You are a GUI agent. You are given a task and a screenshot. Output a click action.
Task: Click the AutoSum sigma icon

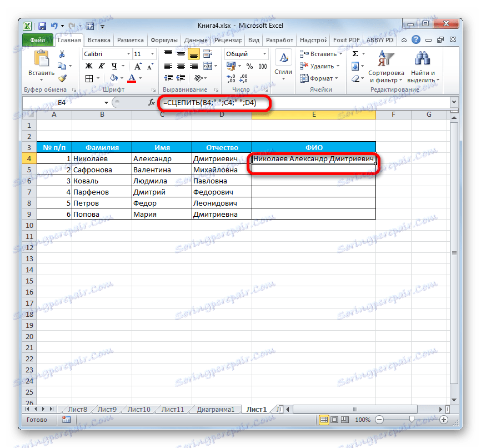click(x=355, y=54)
